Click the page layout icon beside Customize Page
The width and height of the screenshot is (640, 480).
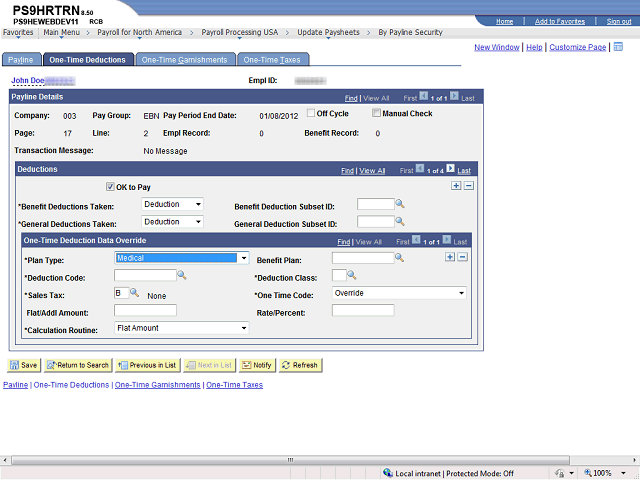pyautogui.click(x=618, y=47)
